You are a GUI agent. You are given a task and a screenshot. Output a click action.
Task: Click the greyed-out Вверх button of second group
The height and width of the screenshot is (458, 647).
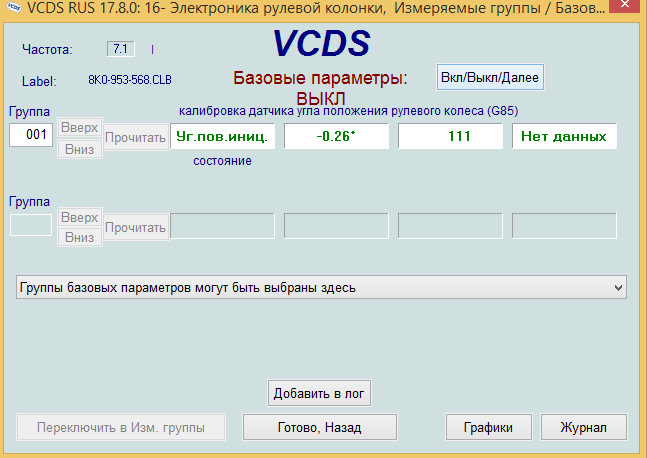coord(80,217)
